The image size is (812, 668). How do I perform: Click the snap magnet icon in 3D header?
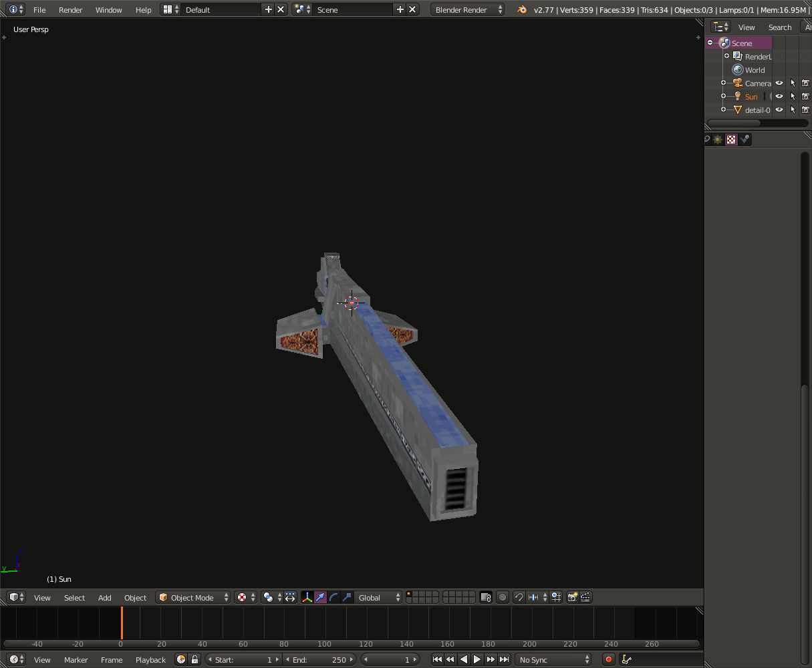(519, 597)
